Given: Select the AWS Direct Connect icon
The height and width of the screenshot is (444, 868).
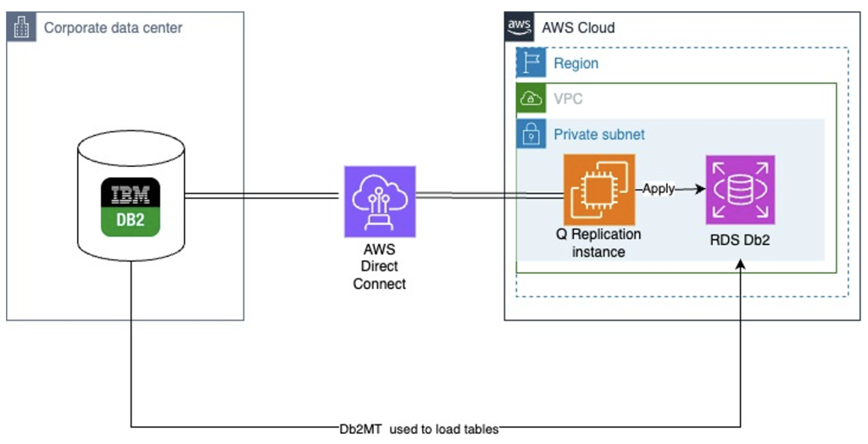Looking at the screenshot, I should (380, 202).
